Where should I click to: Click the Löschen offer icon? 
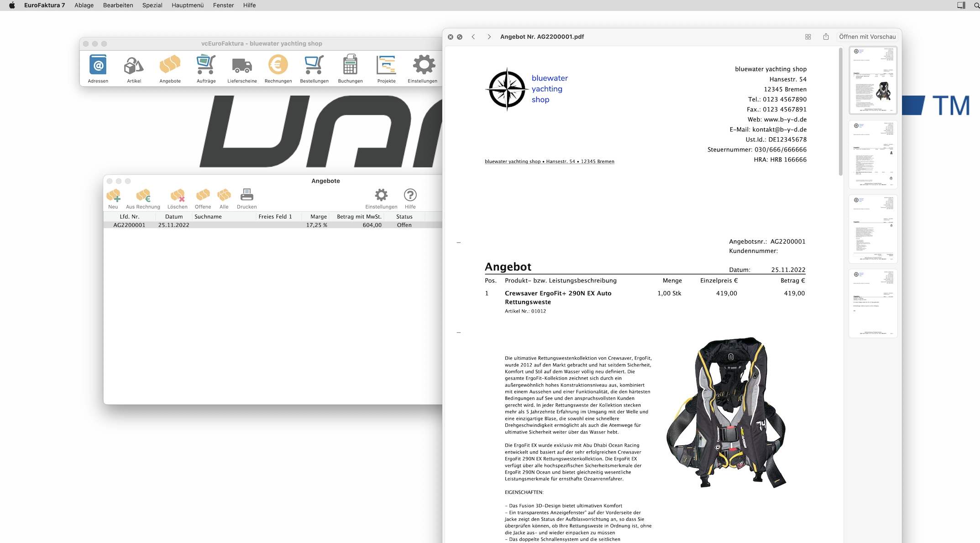coord(177,196)
